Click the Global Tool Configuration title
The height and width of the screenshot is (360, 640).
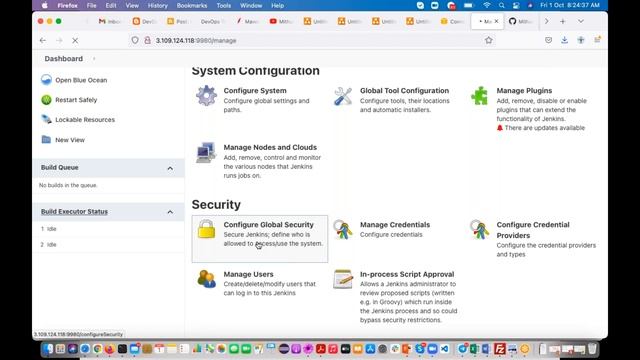coord(404,91)
